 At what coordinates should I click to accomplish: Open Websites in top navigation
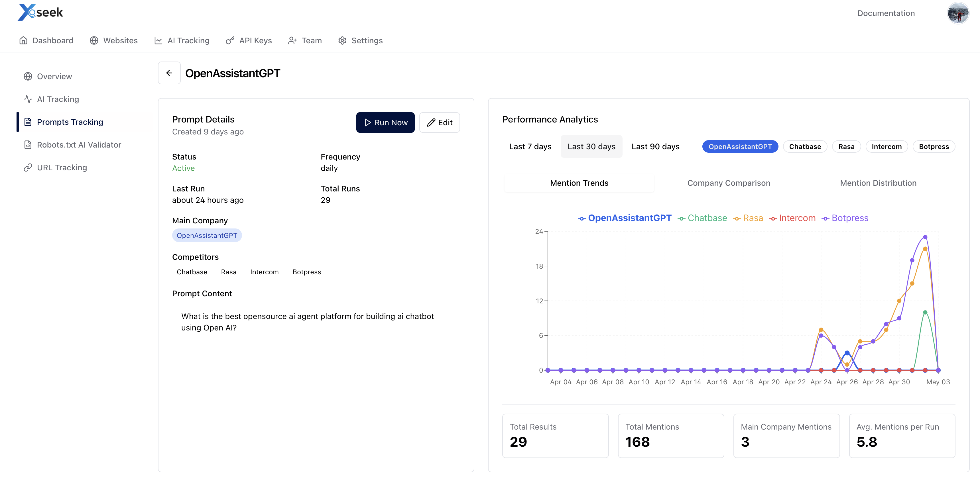pos(114,40)
